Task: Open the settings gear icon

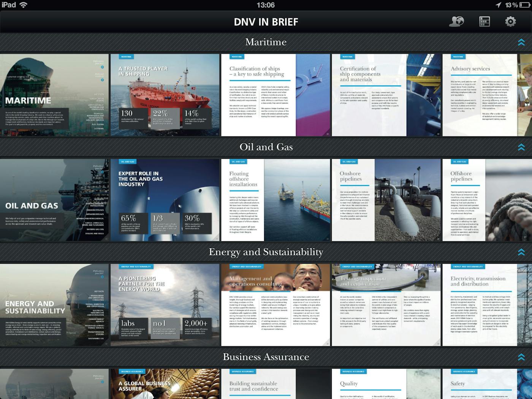Action: tap(510, 21)
